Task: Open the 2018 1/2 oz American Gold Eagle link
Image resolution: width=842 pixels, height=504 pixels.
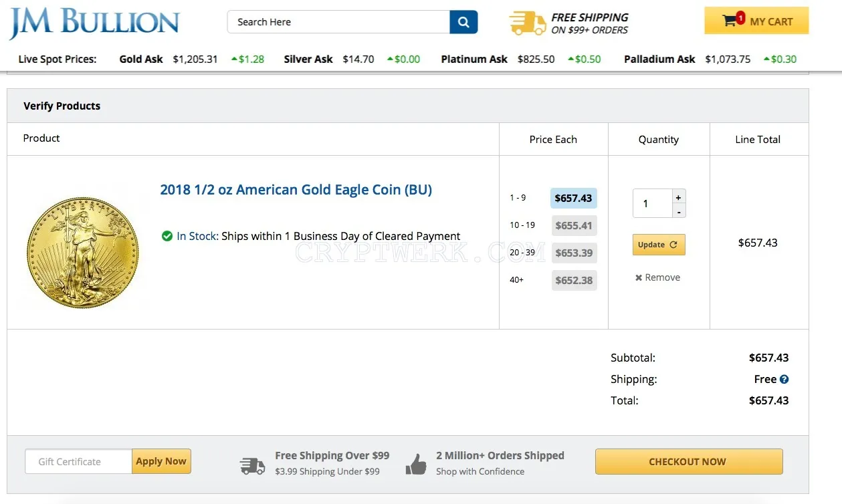Action: pos(296,190)
